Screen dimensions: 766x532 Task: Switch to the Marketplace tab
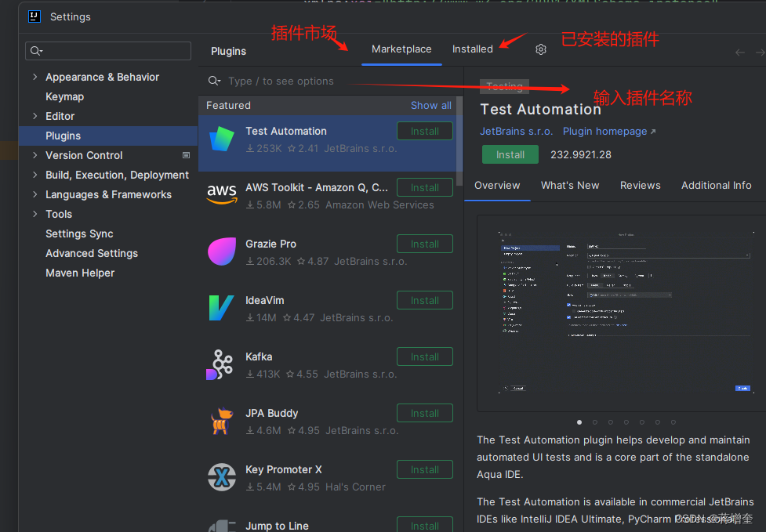pyautogui.click(x=401, y=49)
